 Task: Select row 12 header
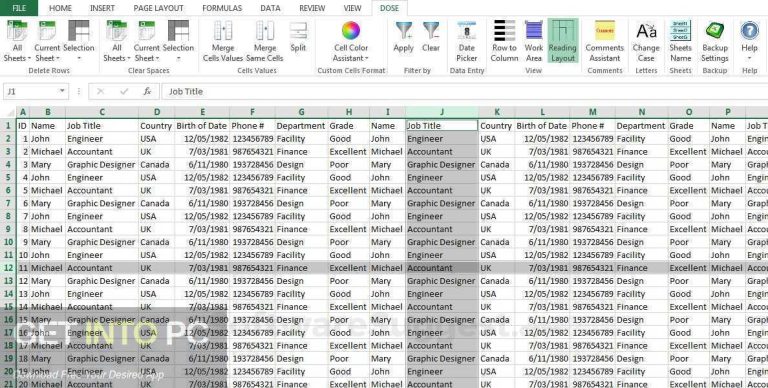point(8,268)
